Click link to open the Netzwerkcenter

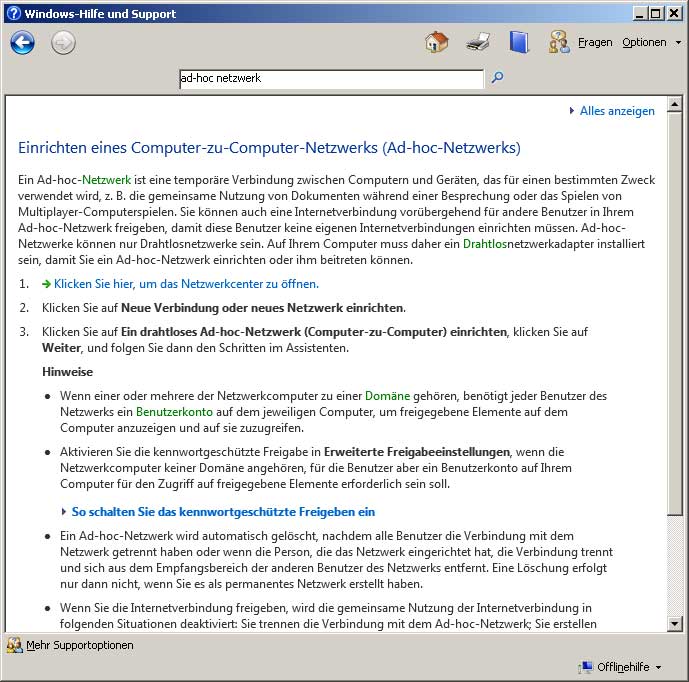(186, 284)
